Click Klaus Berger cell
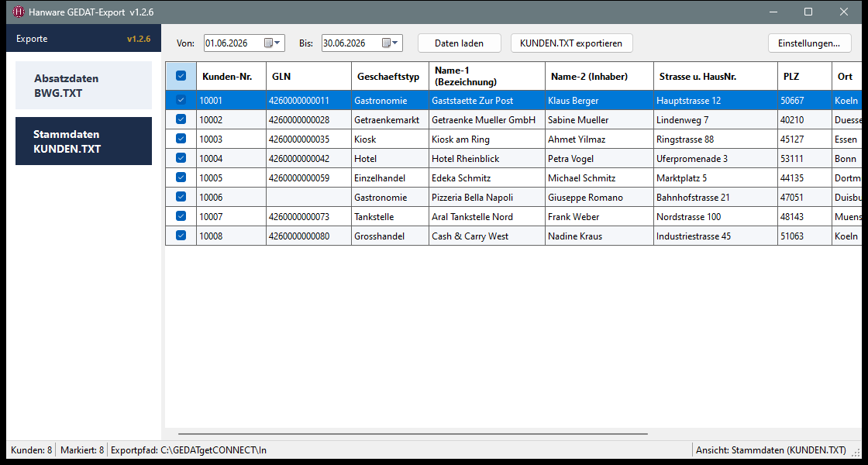 click(600, 101)
